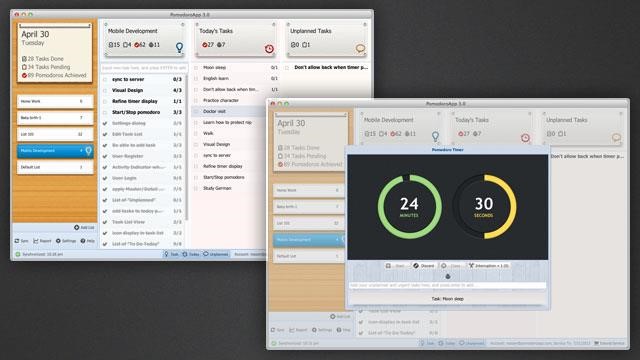Open Settings in back window sidebar
Image resolution: width=640 pixels, height=360 pixels.
point(66,241)
